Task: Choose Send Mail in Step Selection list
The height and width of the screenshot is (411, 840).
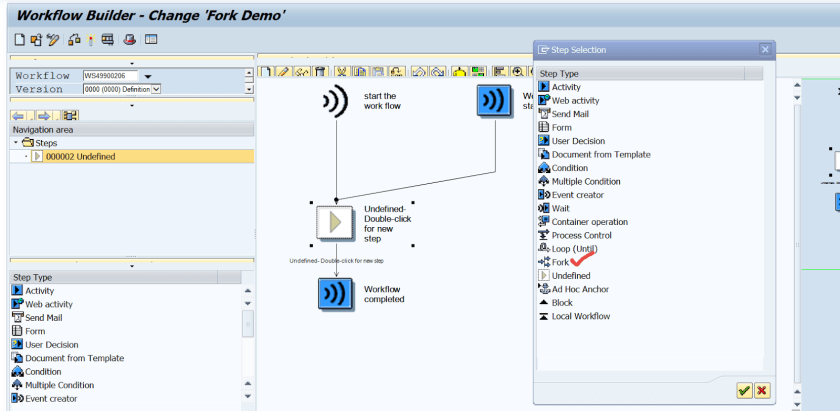Action: 570,114
